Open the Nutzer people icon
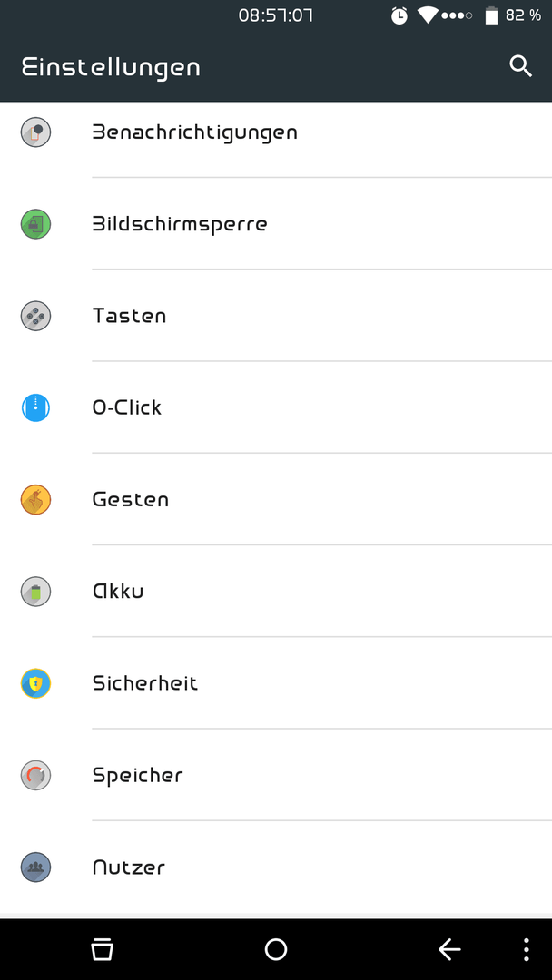Screen dimensions: 552x980 (x=35, y=867)
